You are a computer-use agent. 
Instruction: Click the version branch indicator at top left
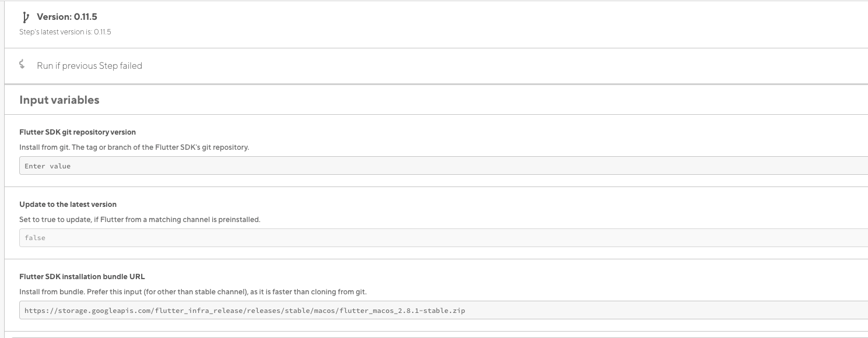[x=24, y=17]
